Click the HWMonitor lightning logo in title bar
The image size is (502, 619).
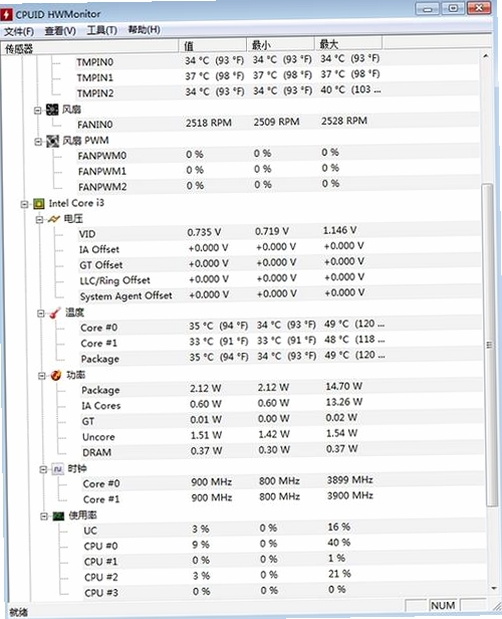pyautogui.click(x=6, y=15)
